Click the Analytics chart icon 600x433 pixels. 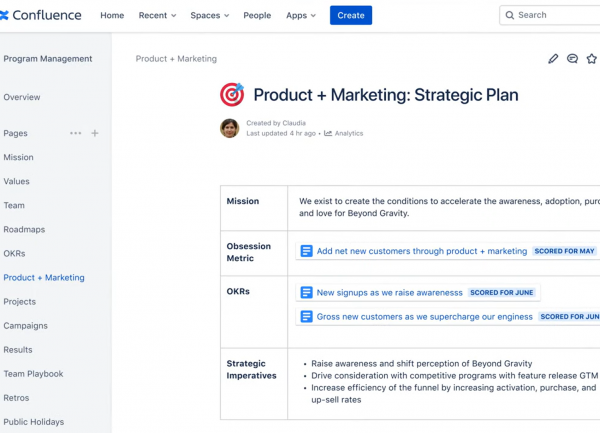click(328, 133)
